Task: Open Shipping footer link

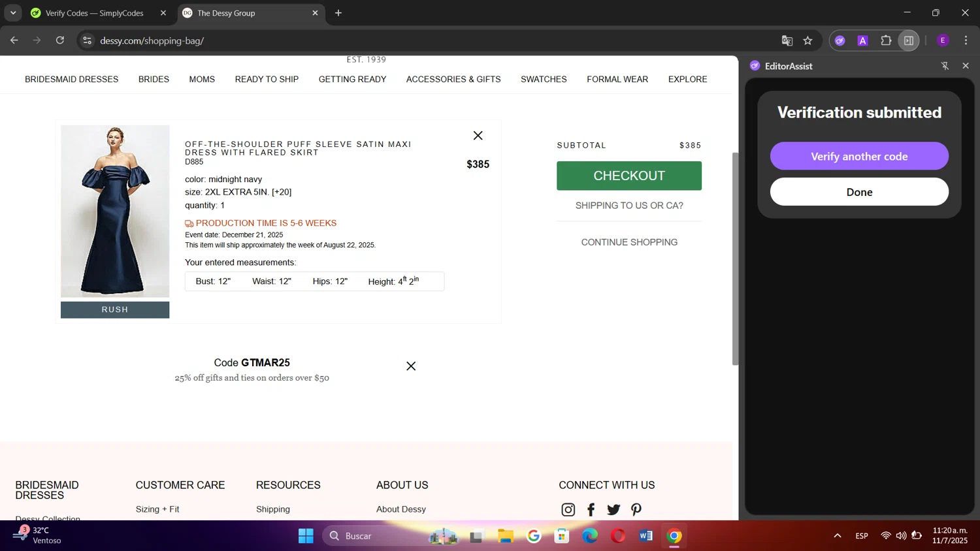Action: click(273, 509)
